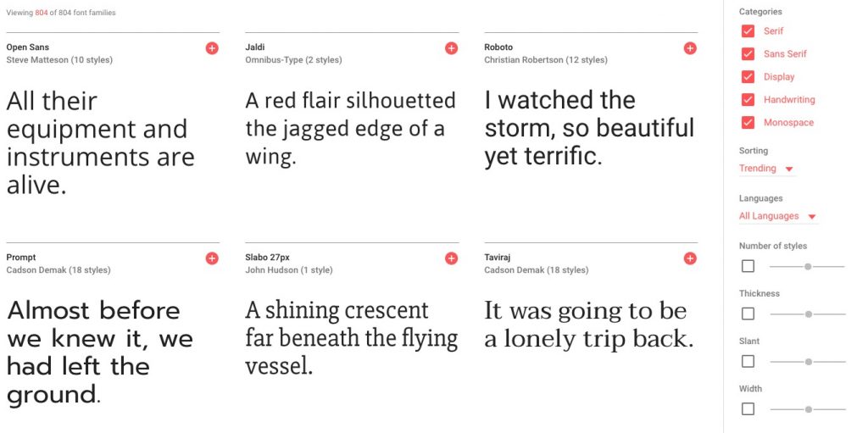Open the All Languages dropdown
This screenshot has width=868, height=433.
click(x=778, y=216)
